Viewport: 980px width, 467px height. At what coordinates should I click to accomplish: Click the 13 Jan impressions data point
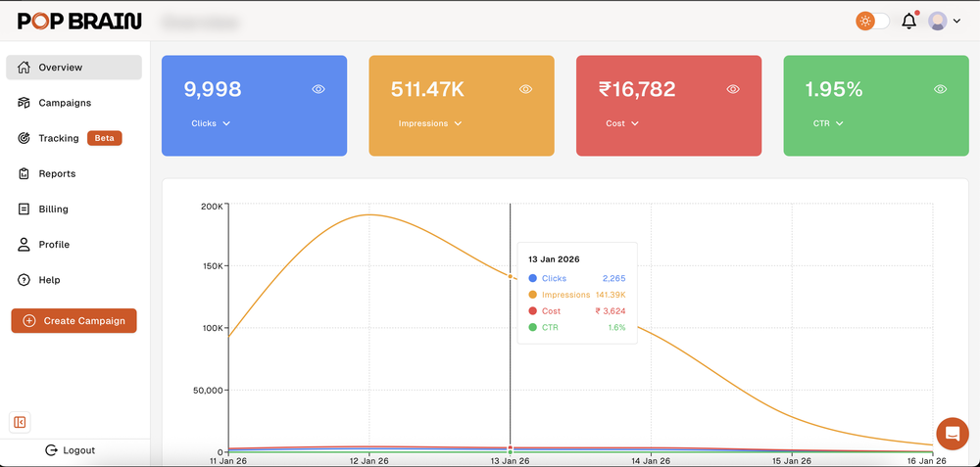click(x=510, y=276)
